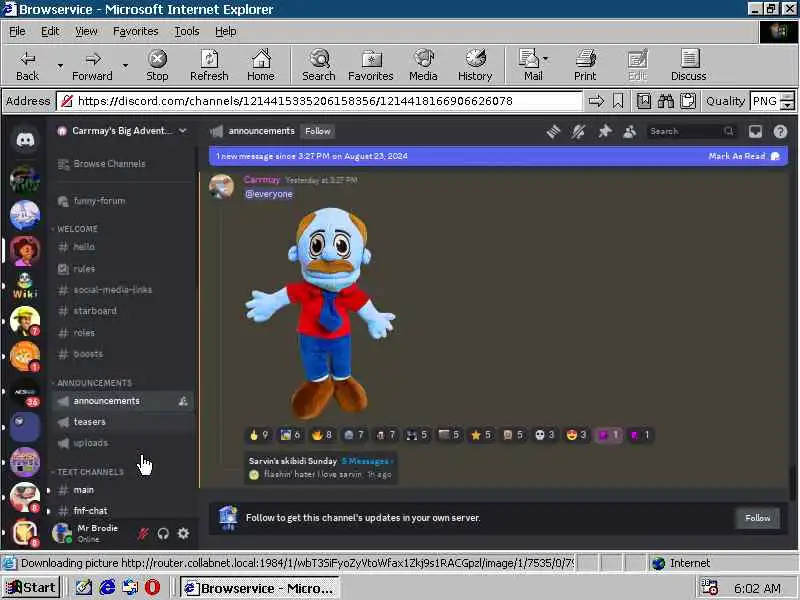Open pinned messages icon
This screenshot has width=800, height=600.
click(605, 131)
